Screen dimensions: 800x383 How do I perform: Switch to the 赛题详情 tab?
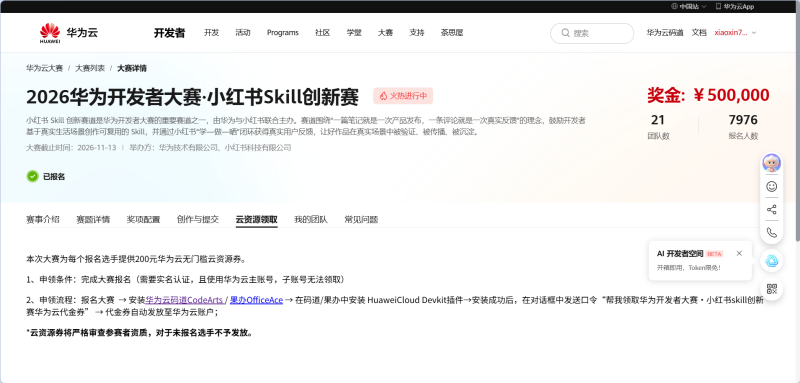(93, 220)
